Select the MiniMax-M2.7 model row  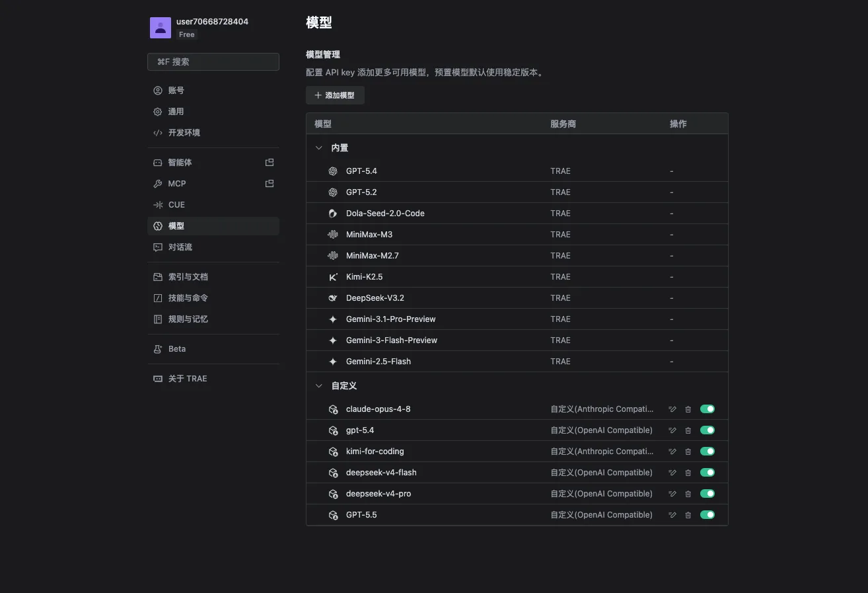517,256
